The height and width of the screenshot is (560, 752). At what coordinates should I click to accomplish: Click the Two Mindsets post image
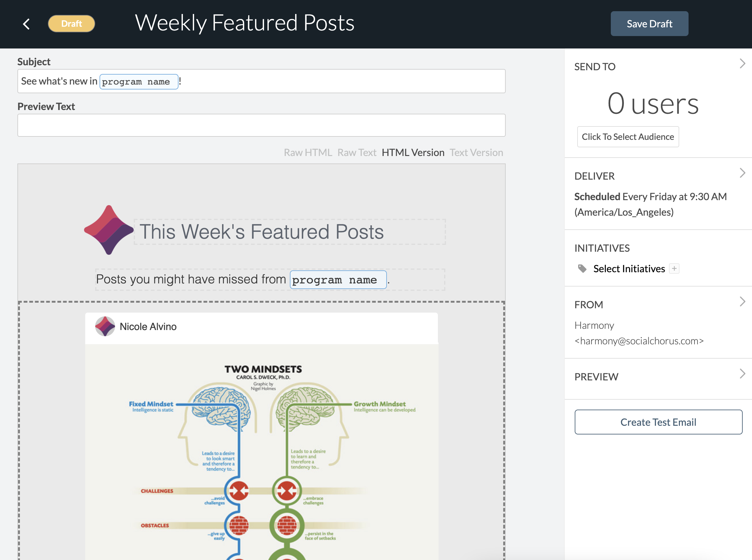pos(262,452)
